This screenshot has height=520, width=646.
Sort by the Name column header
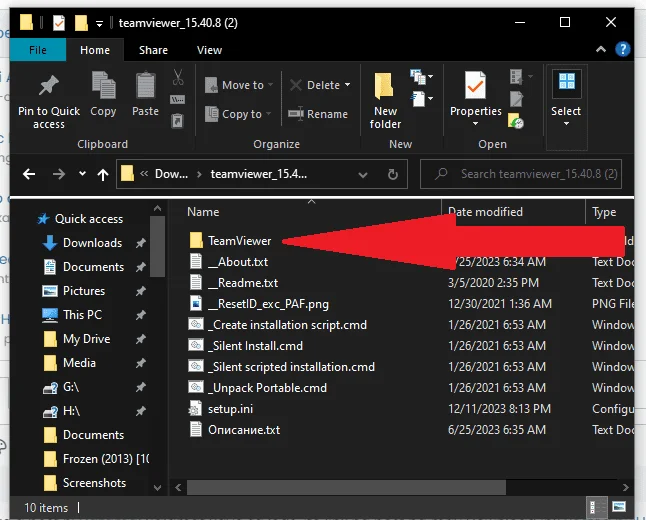coord(203,212)
